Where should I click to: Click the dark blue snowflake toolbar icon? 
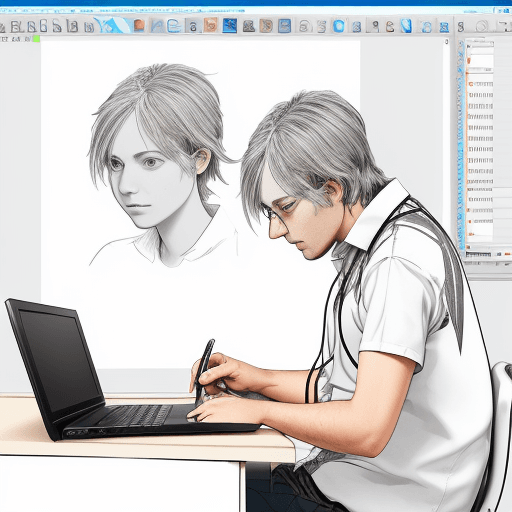(x=230, y=26)
